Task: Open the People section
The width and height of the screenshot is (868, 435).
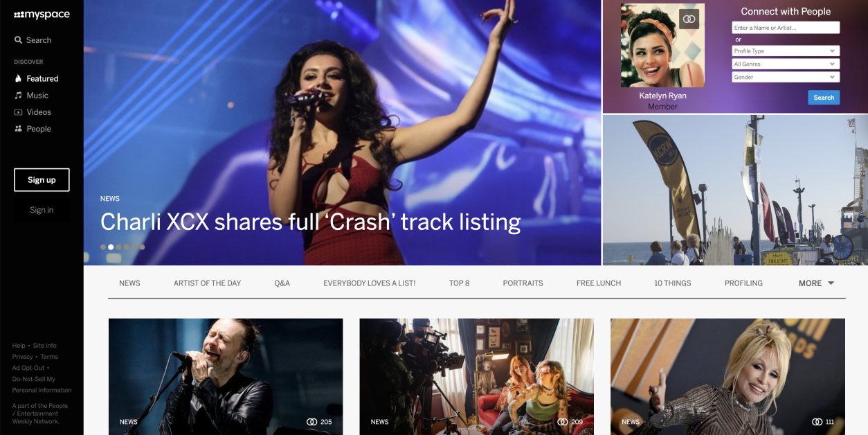Action: tap(33, 129)
